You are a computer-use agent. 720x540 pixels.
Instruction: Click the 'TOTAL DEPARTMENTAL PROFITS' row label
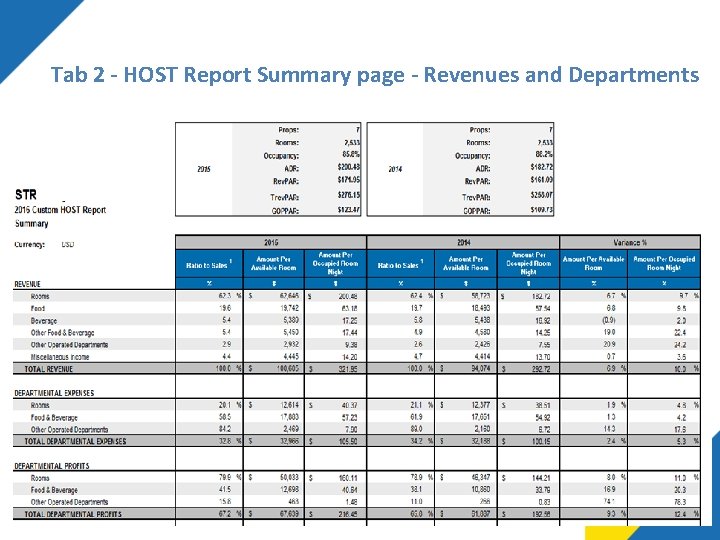tap(73, 514)
